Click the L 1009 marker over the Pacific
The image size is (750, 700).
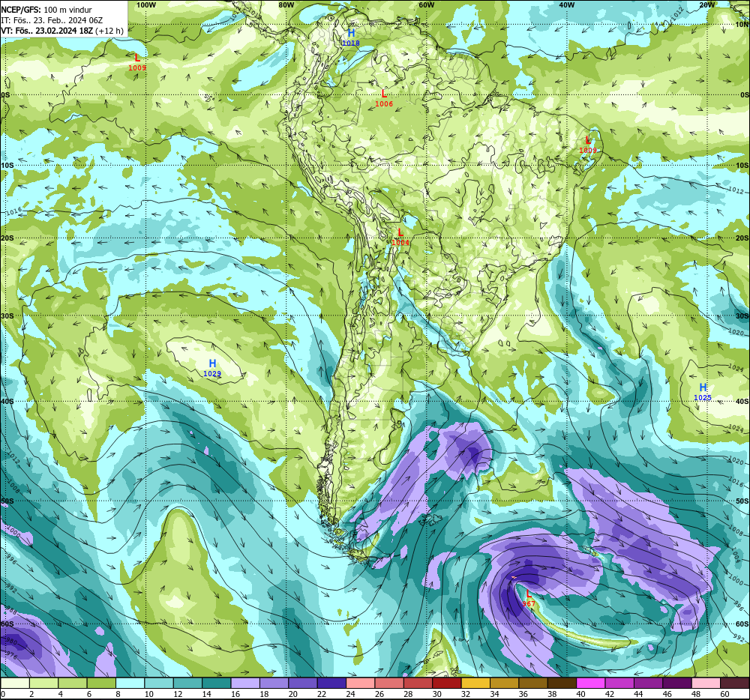tap(137, 63)
